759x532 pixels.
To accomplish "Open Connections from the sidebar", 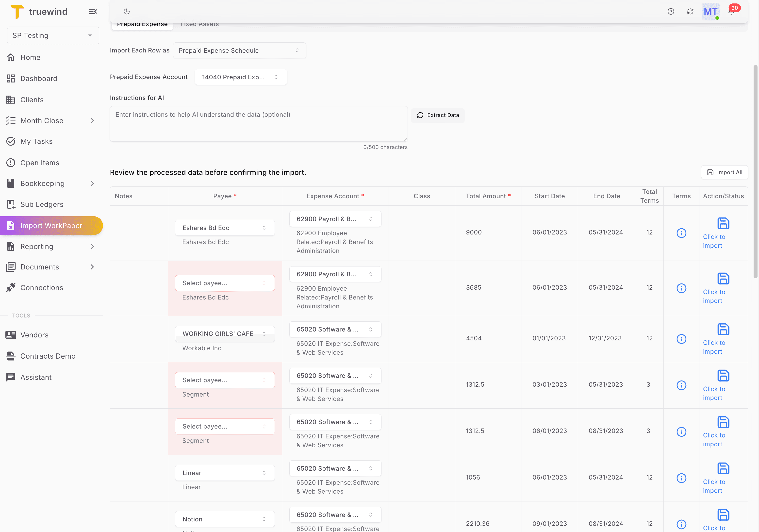I will [42, 287].
